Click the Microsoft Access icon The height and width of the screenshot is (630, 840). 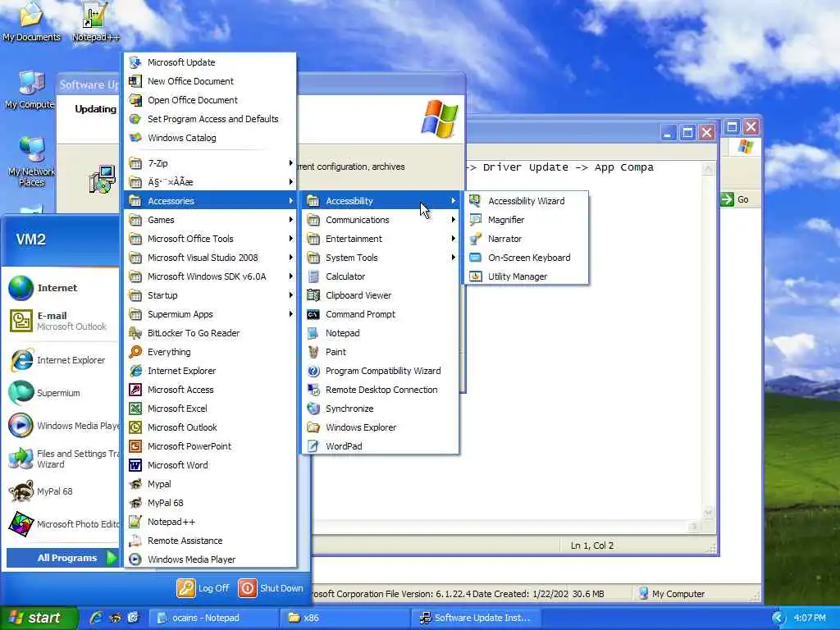(x=135, y=390)
